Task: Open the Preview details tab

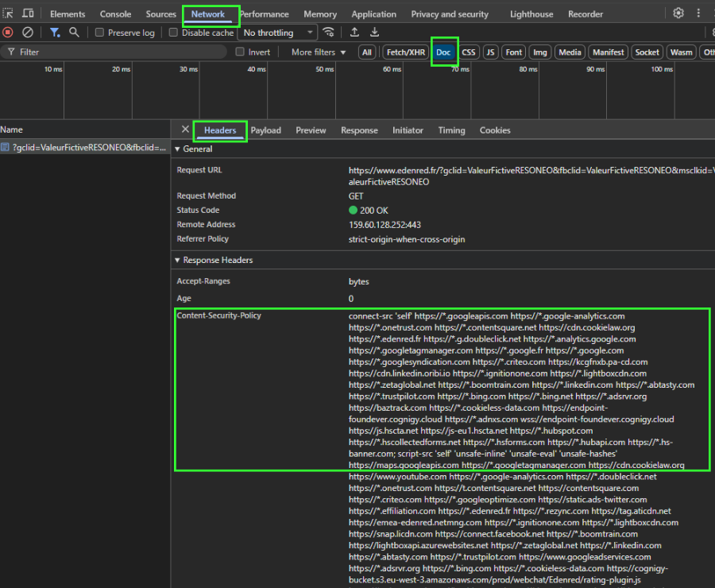Action: tap(311, 130)
